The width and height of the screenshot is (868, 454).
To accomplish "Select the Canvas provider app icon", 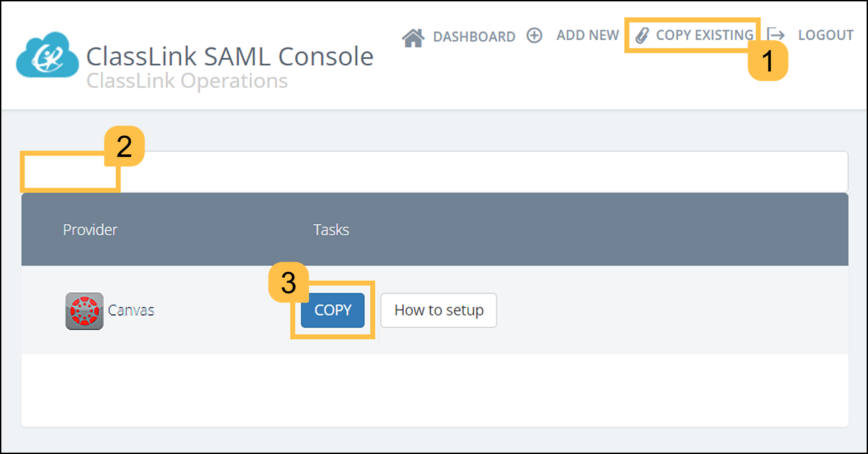I will coord(84,310).
